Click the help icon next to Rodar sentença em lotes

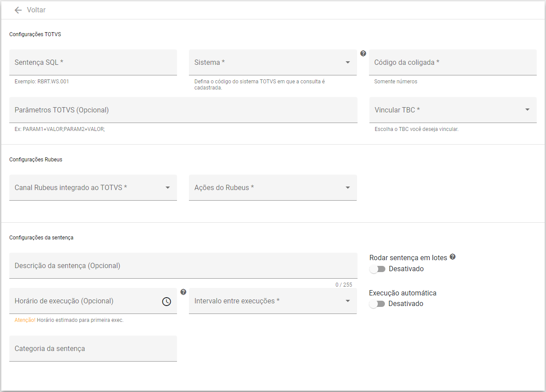click(x=452, y=257)
